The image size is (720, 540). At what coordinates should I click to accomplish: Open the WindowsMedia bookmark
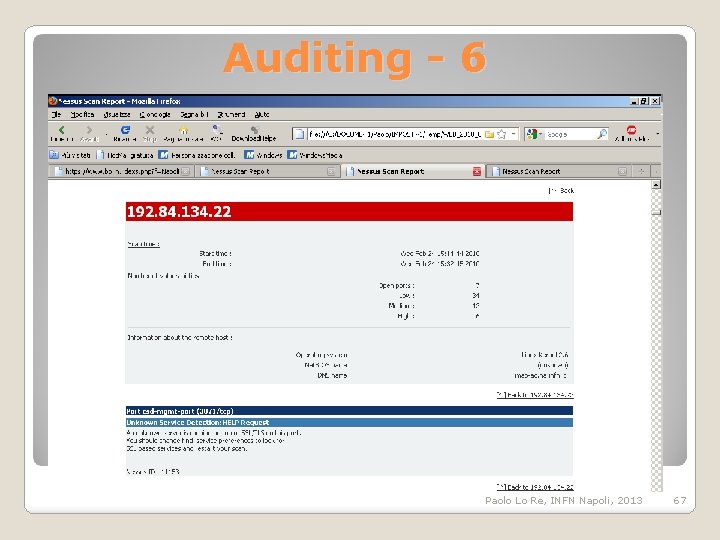(x=315, y=155)
